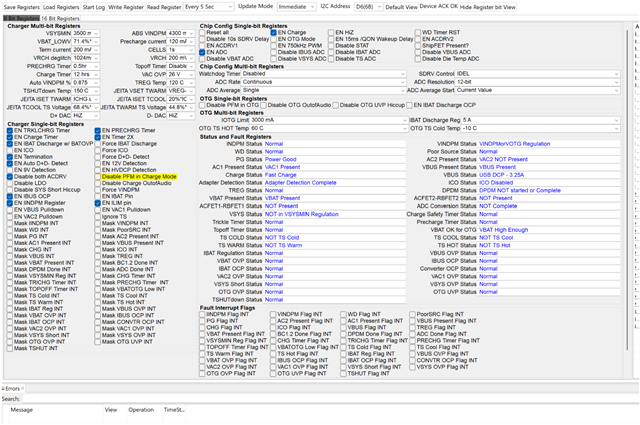
Task: Uncheck the EN Charge checkbox in Chip Config
Action: (x=273, y=32)
